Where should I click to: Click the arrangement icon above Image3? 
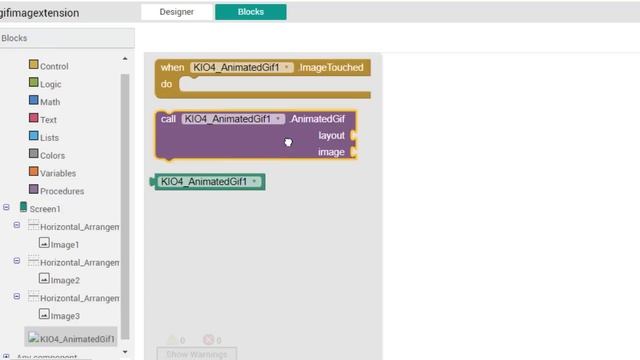tap(33, 296)
